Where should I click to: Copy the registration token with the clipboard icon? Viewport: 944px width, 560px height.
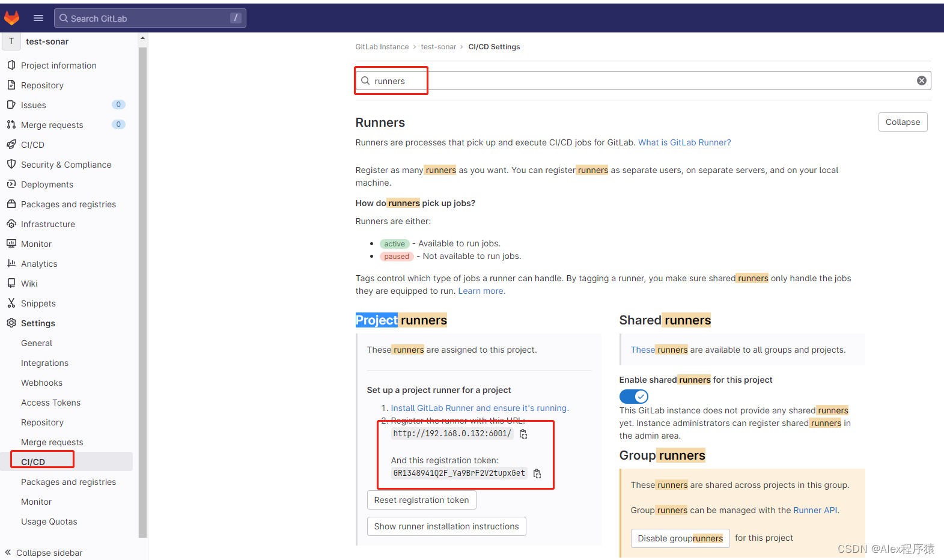tap(537, 473)
